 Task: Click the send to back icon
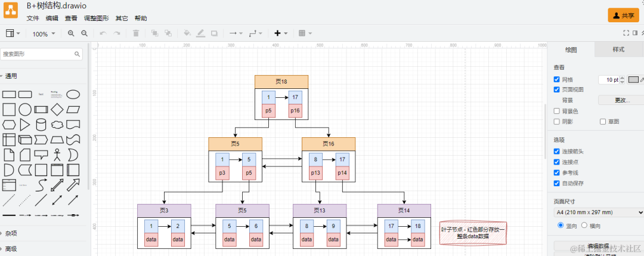[168, 33]
